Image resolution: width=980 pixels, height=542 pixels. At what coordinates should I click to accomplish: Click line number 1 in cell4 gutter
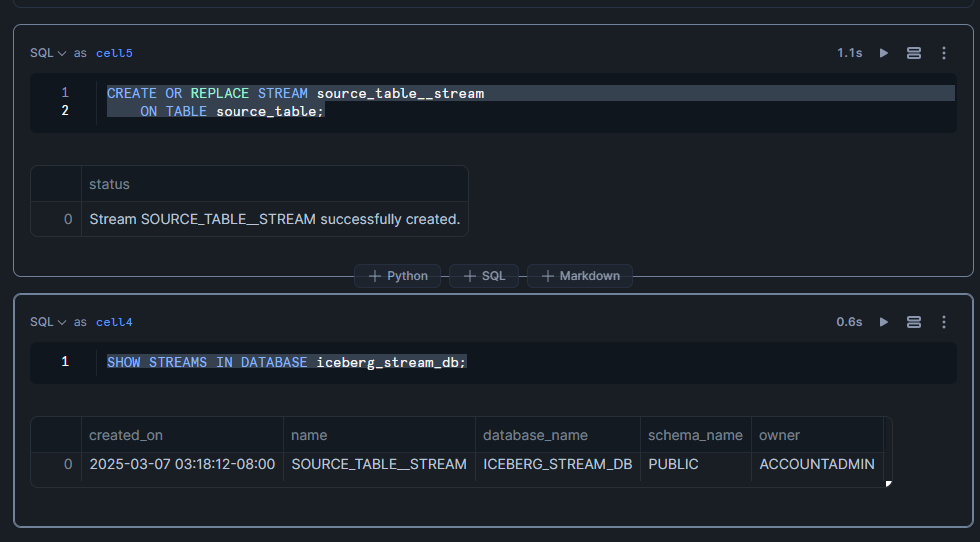[65, 361]
